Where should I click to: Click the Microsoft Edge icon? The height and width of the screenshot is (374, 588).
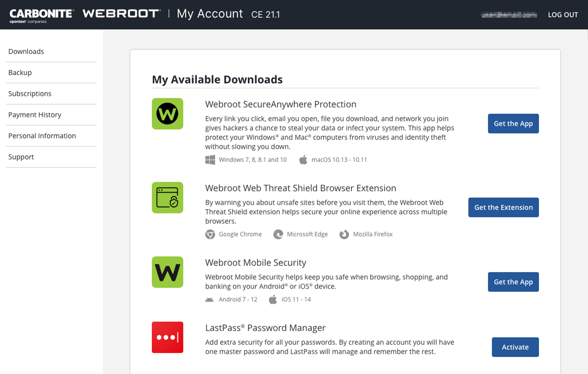(278, 234)
